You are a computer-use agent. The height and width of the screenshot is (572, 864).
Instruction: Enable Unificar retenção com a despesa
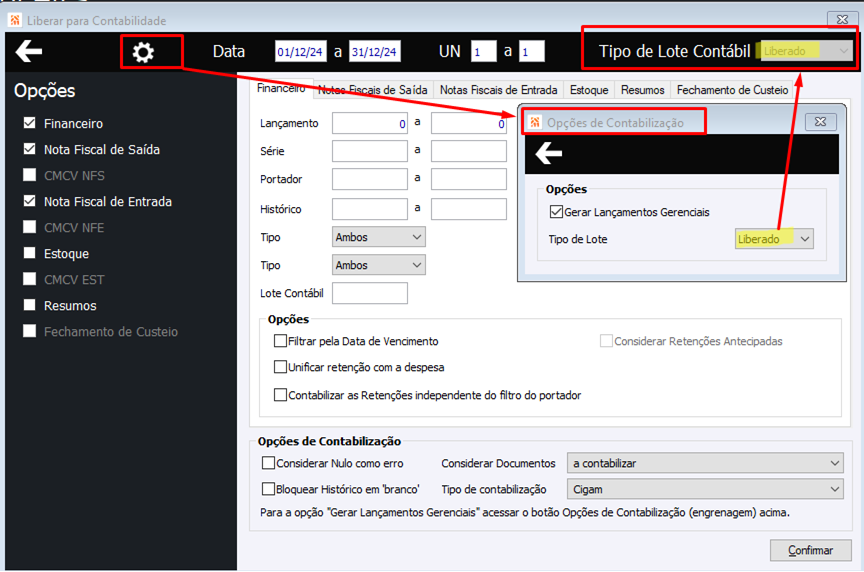(280, 366)
